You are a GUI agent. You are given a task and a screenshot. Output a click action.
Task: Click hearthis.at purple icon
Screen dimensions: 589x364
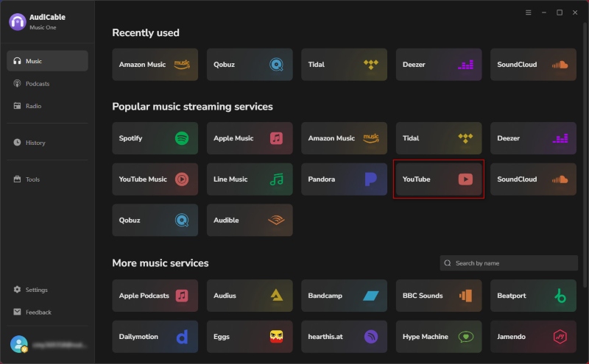[x=371, y=337]
